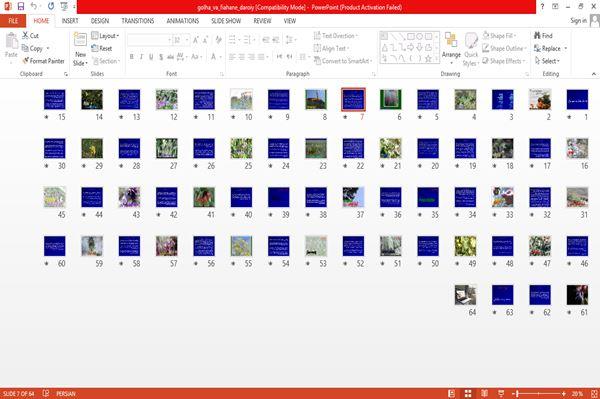
Task: Switch to the ANIMATIONS tab
Action: click(183, 21)
